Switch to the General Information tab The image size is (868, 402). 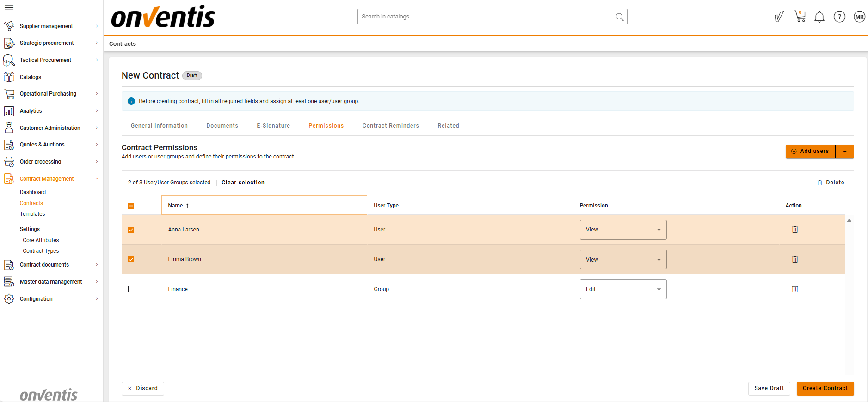click(x=159, y=126)
